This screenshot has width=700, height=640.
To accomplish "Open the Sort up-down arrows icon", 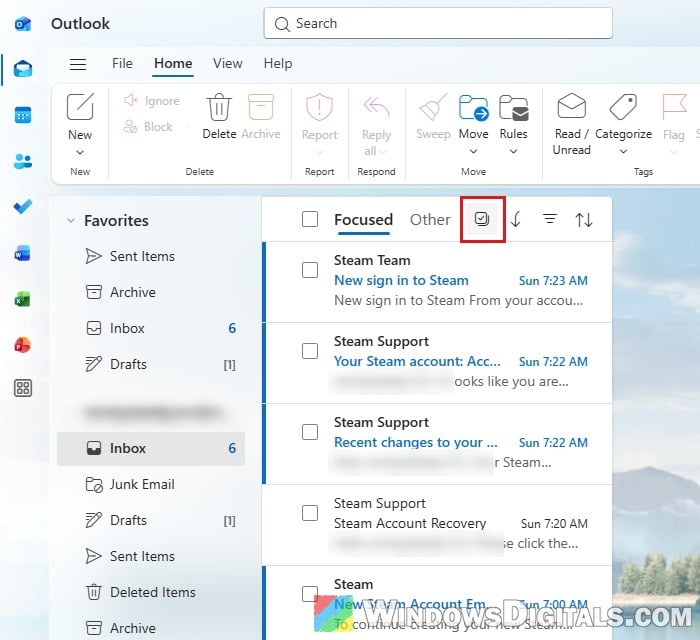I will [584, 220].
